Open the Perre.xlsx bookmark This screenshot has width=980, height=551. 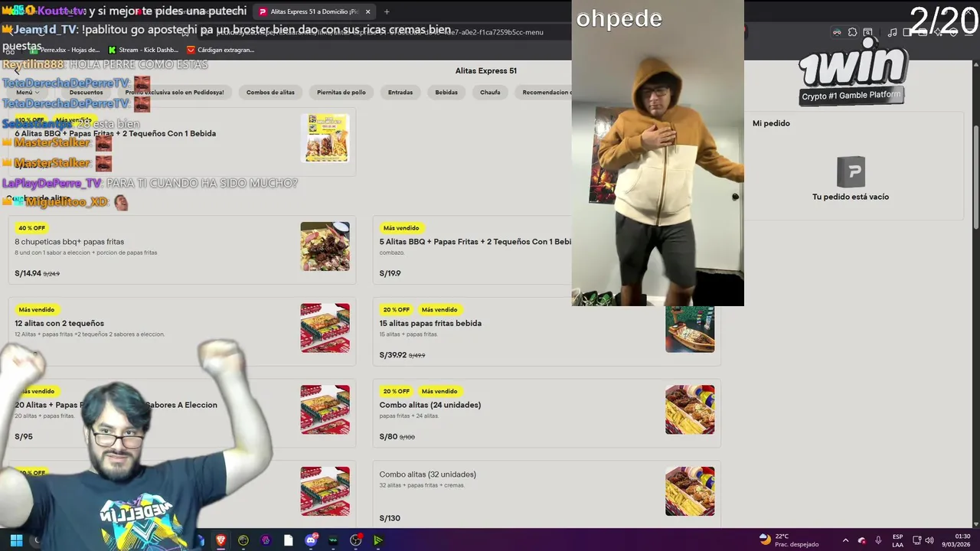[64, 50]
